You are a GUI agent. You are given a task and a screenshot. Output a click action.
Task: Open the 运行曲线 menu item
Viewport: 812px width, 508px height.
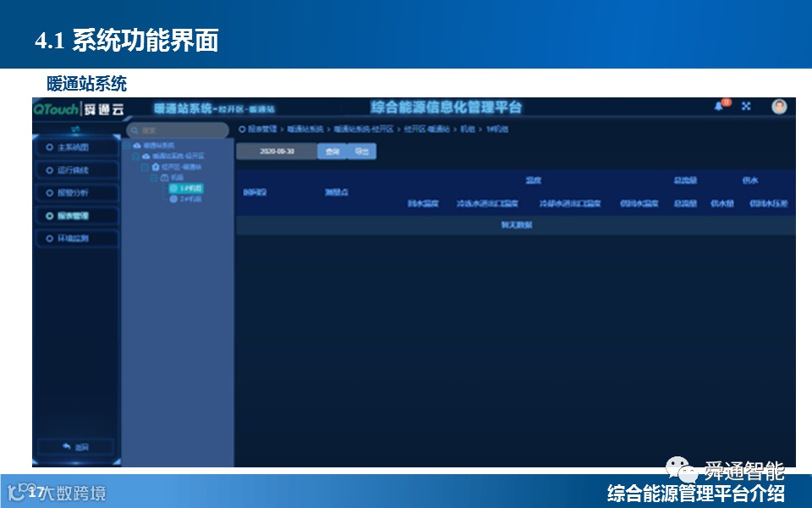77,170
